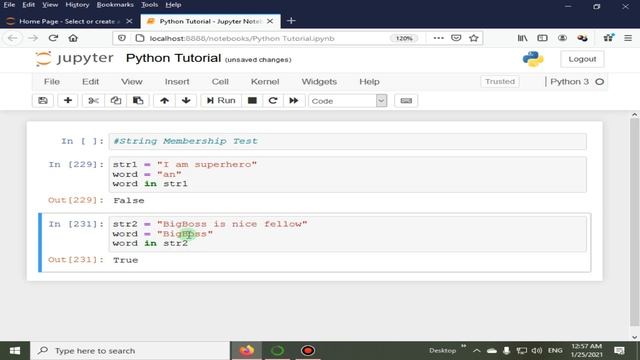Open the Firefox hamburger application menu
The width and height of the screenshot is (640, 360).
coord(628,38)
